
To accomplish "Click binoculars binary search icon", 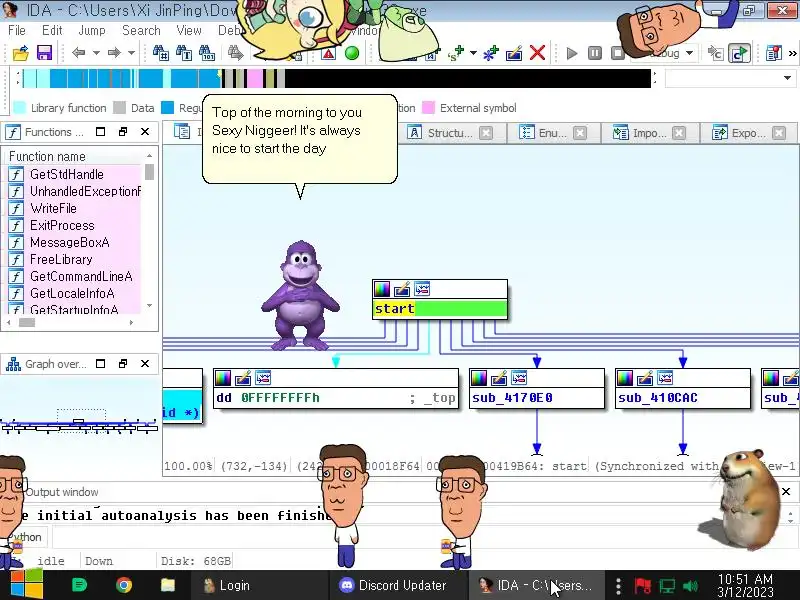I will pos(207,53).
